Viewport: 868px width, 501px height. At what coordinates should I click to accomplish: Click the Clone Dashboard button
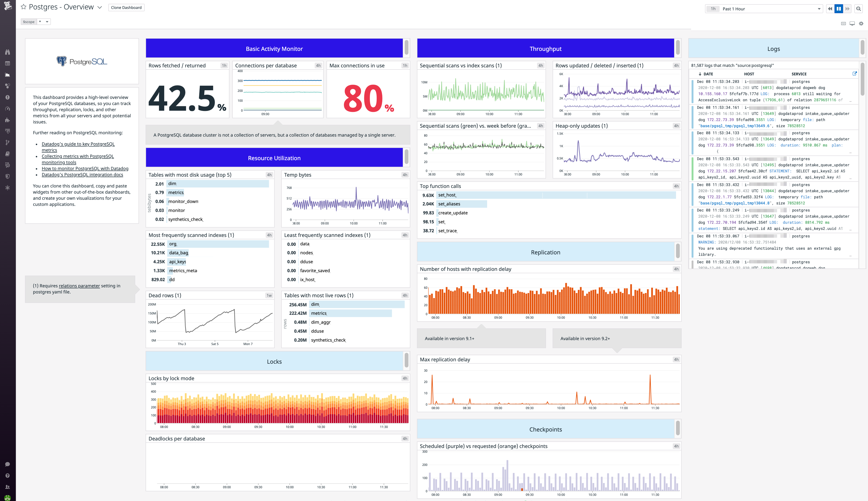click(126, 7)
